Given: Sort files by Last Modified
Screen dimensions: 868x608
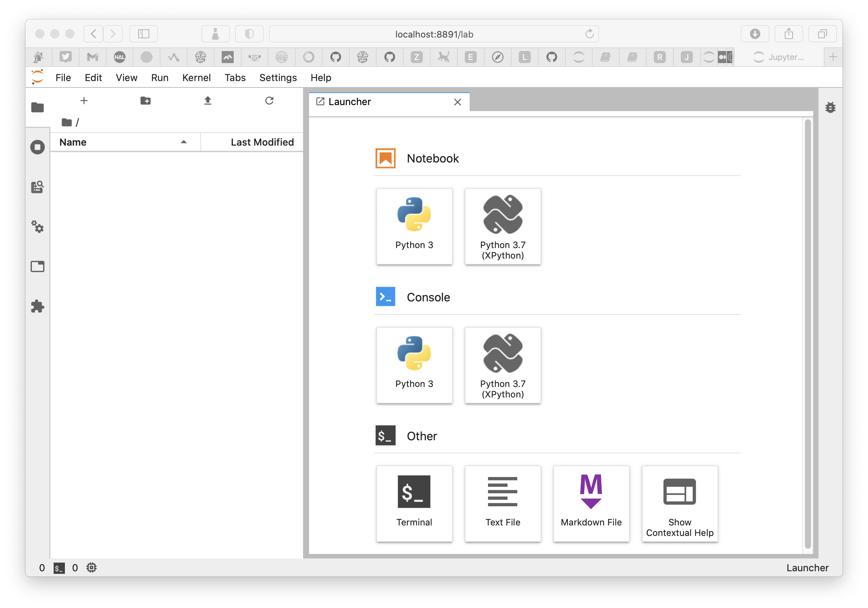Looking at the screenshot, I should click(x=261, y=142).
